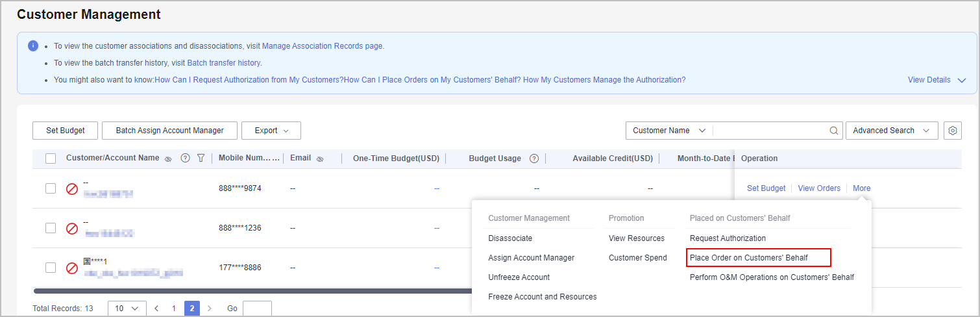Image resolution: width=980 pixels, height=317 pixels.
Task: Check the select-all checkbox in table header
Action: (51, 158)
